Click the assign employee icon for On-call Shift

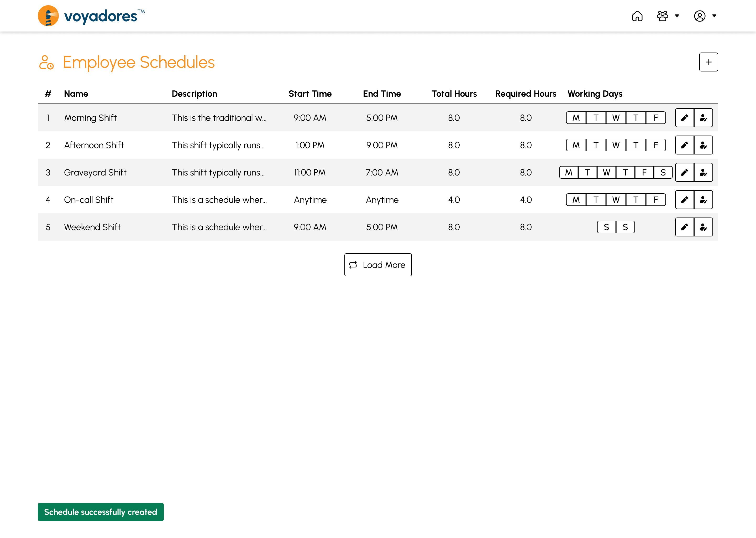pyautogui.click(x=703, y=200)
